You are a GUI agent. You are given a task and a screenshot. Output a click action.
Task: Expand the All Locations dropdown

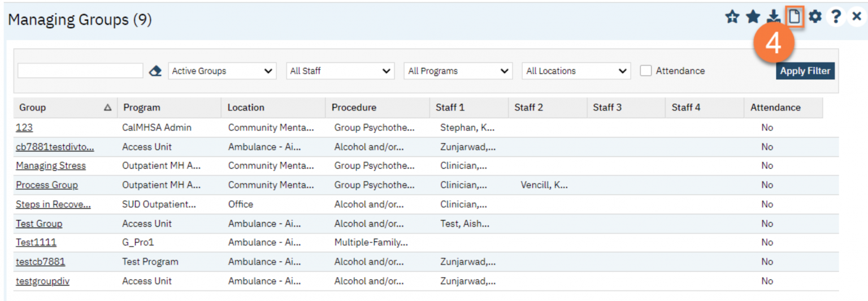[576, 71]
